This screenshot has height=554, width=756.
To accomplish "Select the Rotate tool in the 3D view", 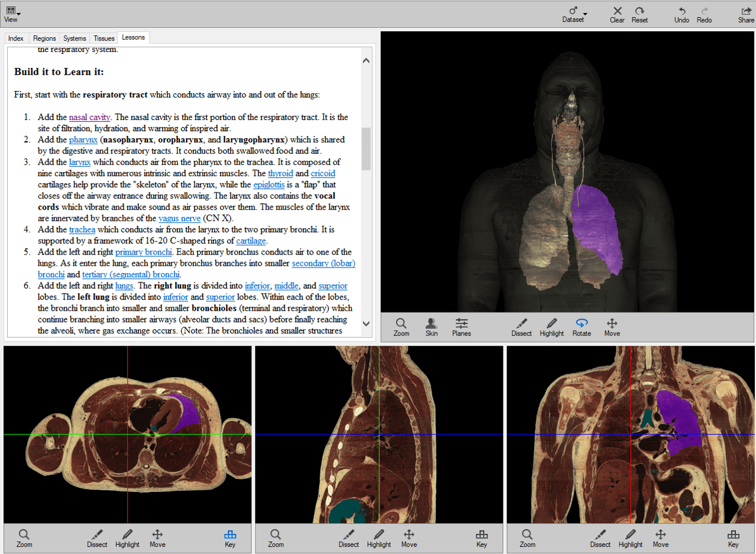I will [581, 327].
